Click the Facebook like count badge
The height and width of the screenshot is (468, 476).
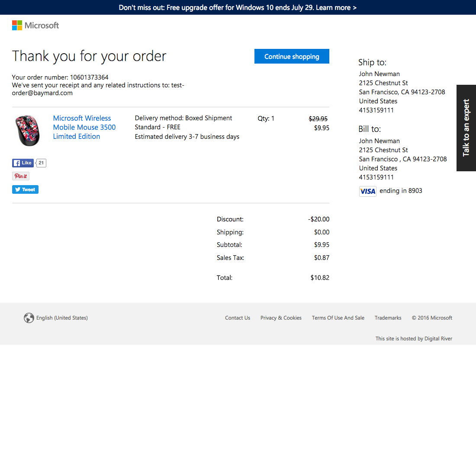[41, 163]
